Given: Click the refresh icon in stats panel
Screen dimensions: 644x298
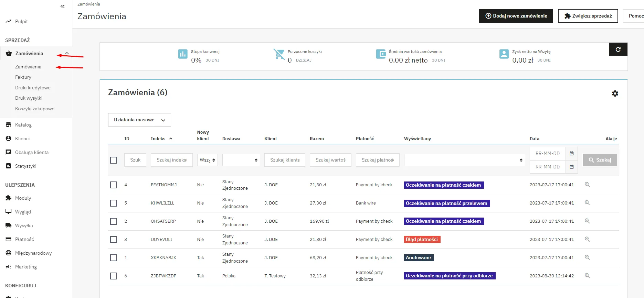Looking at the screenshot, I should [x=618, y=49].
